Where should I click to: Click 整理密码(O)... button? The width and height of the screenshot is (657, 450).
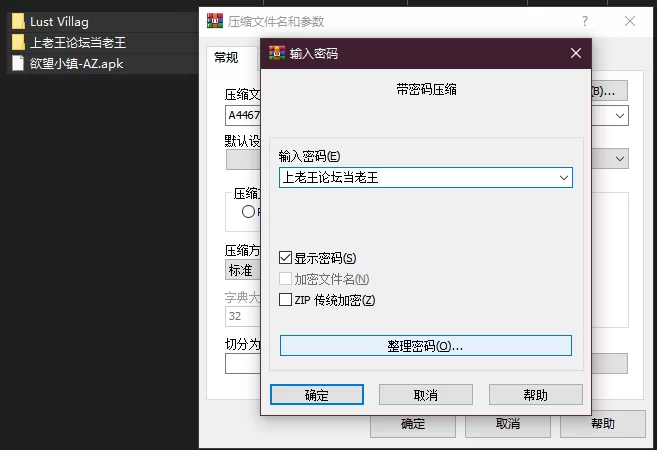point(426,346)
